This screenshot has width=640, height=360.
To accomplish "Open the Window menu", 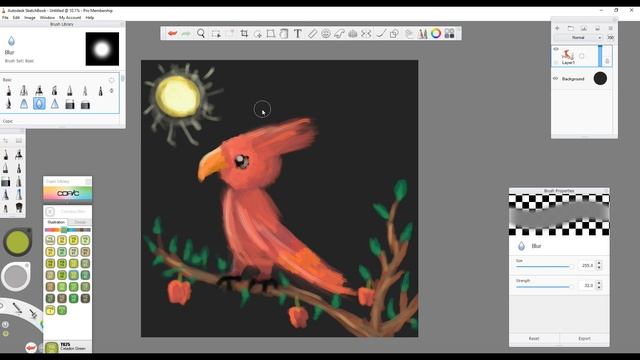I will 47,18.
